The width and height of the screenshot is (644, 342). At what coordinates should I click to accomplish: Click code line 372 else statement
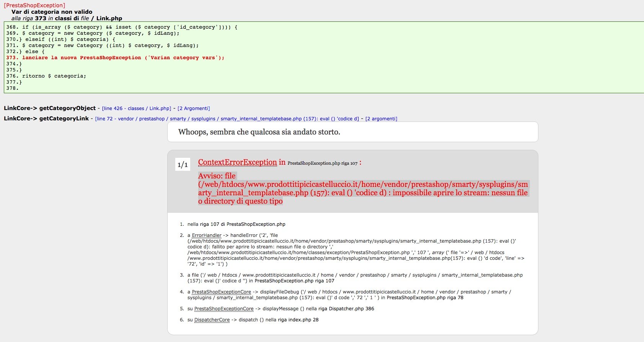pyautogui.click(x=25, y=52)
